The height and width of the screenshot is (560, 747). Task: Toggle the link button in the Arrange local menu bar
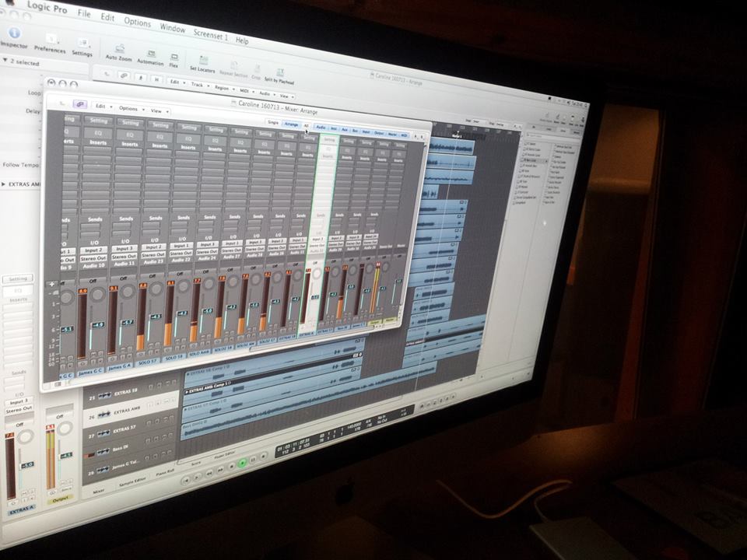(124, 75)
